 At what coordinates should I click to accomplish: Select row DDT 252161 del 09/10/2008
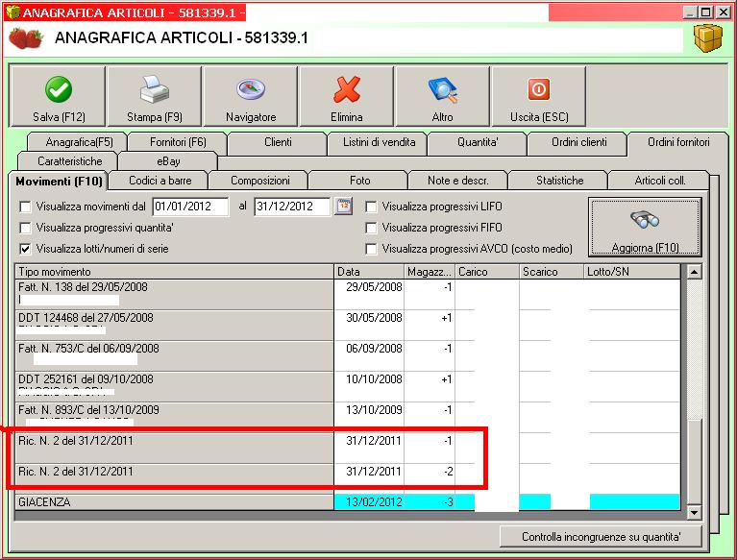tap(174, 387)
